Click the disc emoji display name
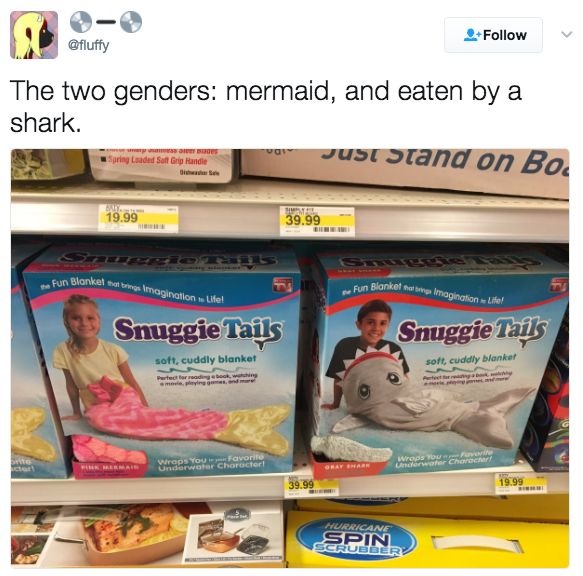This screenshot has height=576, width=583. (x=106, y=22)
